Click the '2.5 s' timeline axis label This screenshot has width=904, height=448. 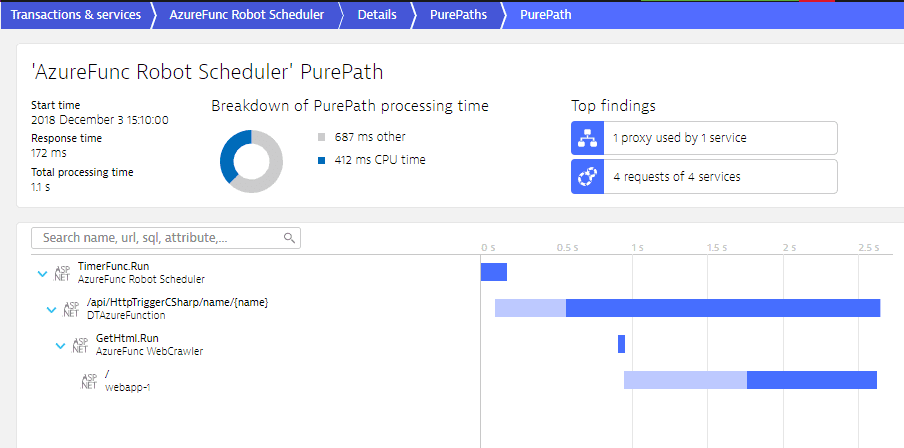click(868, 248)
